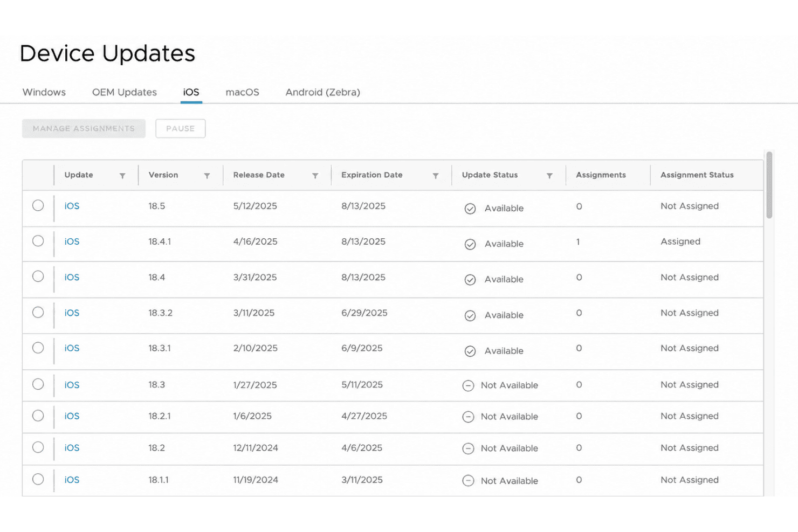Select the radio button for iOS 18.2
Screen dimensions: 798x532
(38, 447)
